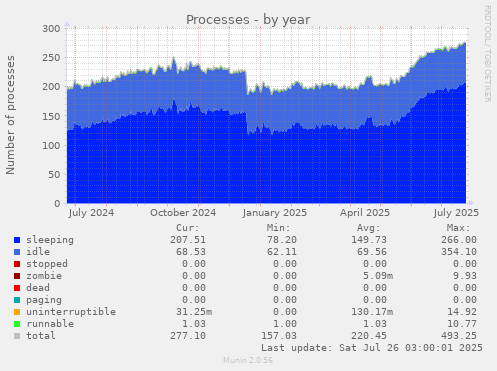Click the 300 y-axis tick label
This screenshot has width=497, height=371.
coord(51,29)
